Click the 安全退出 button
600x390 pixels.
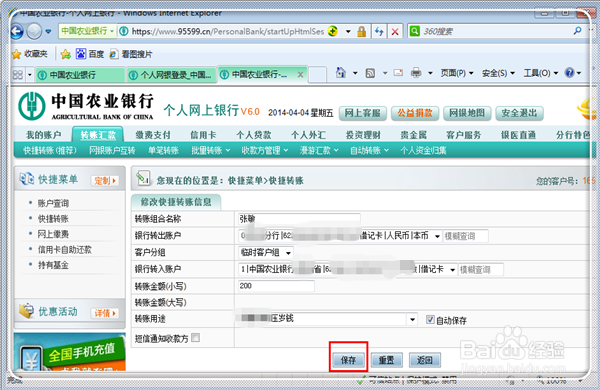(519, 113)
